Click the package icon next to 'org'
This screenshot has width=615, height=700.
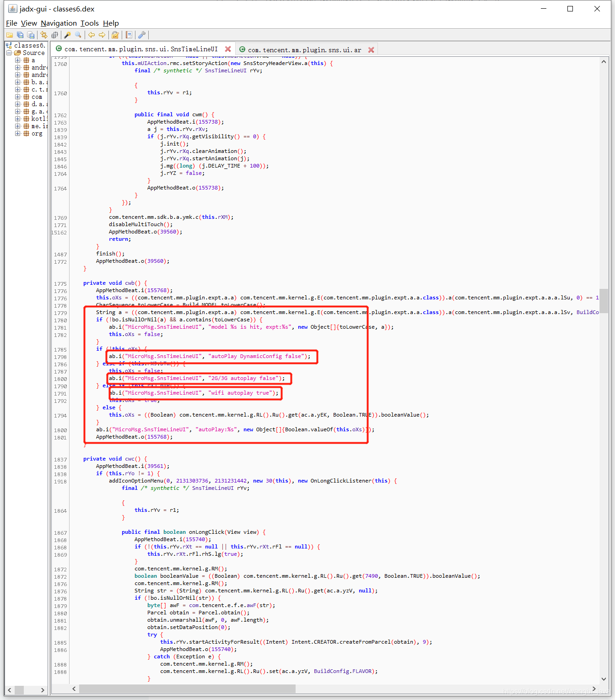[27, 133]
